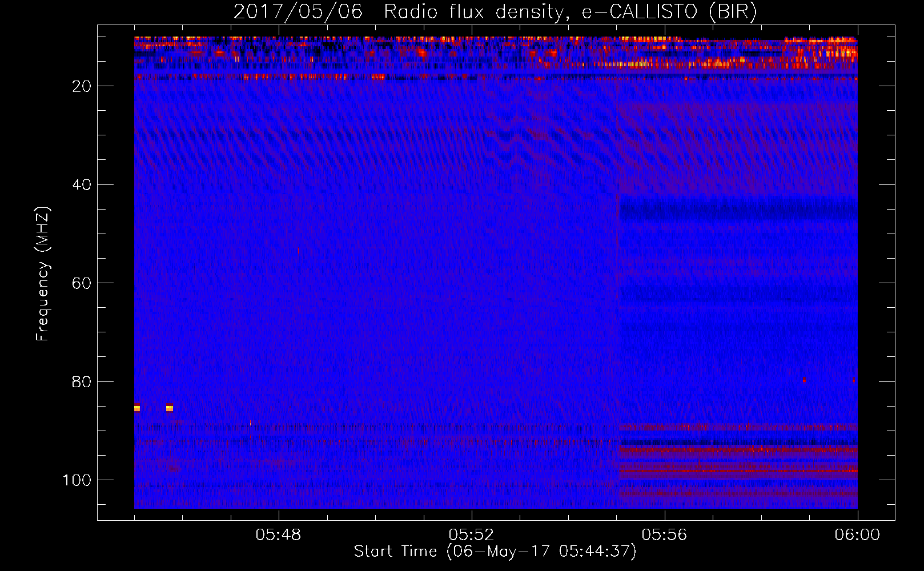Click the 20 frequency tick label
924x571 pixels.
82,86
